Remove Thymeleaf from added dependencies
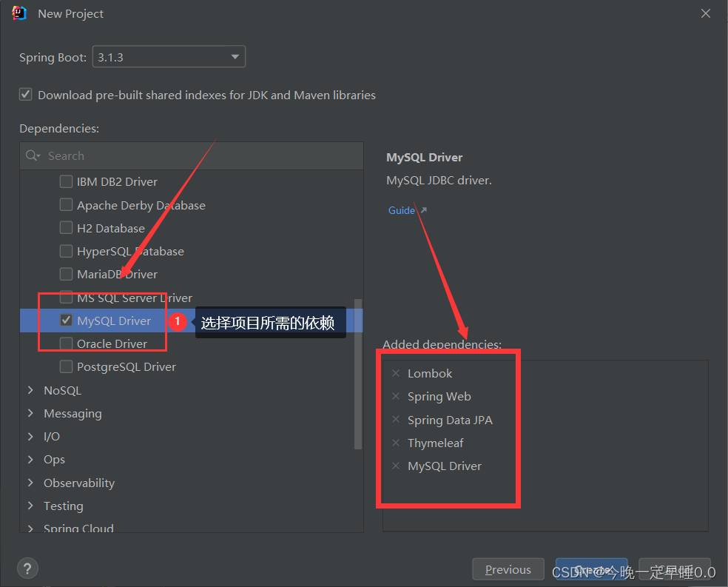Screen dimensions: 728x587 tap(396, 443)
